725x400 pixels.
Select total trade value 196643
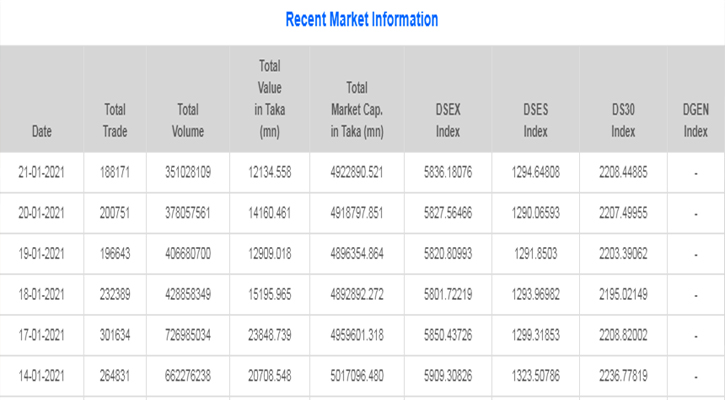(x=115, y=253)
